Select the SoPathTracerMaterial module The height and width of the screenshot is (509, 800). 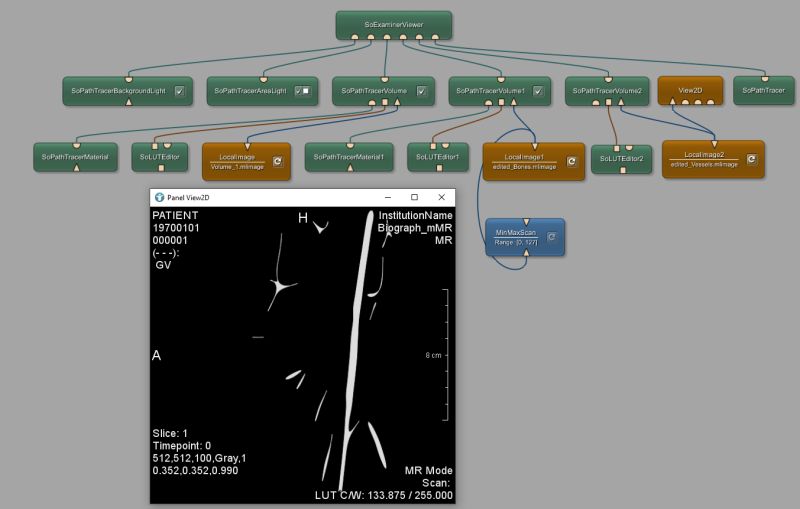click(x=76, y=157)
